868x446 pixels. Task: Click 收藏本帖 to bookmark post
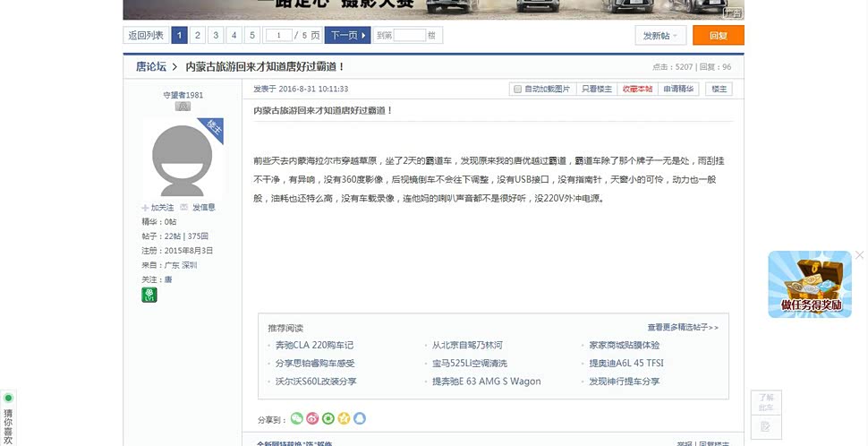click(638, 89)
